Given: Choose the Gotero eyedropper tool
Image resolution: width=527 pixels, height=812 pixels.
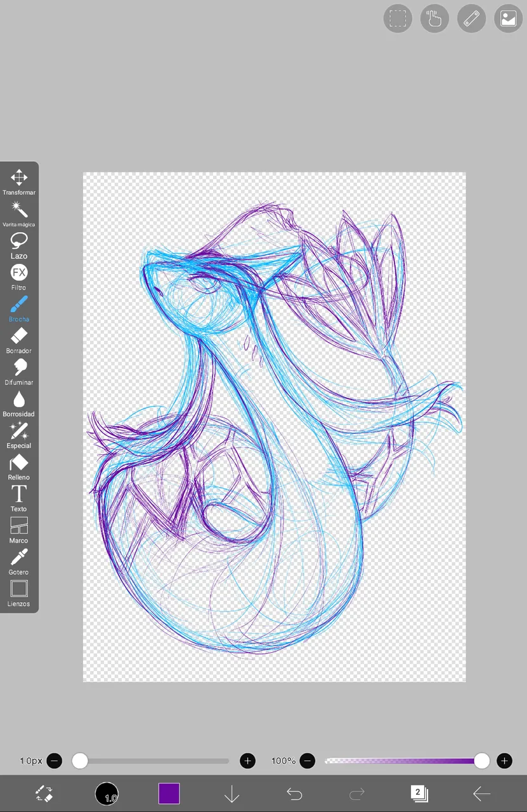Looking at the screenshot, I should 19,562.
